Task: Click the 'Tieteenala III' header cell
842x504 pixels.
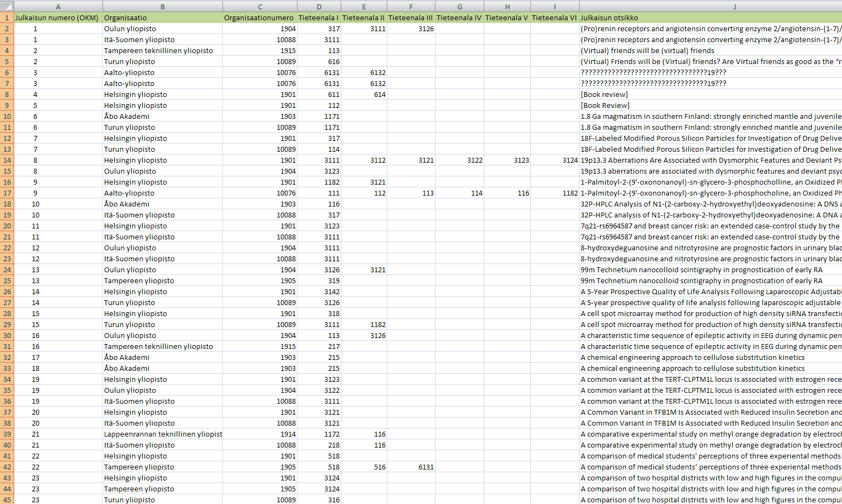Action: 411,18
